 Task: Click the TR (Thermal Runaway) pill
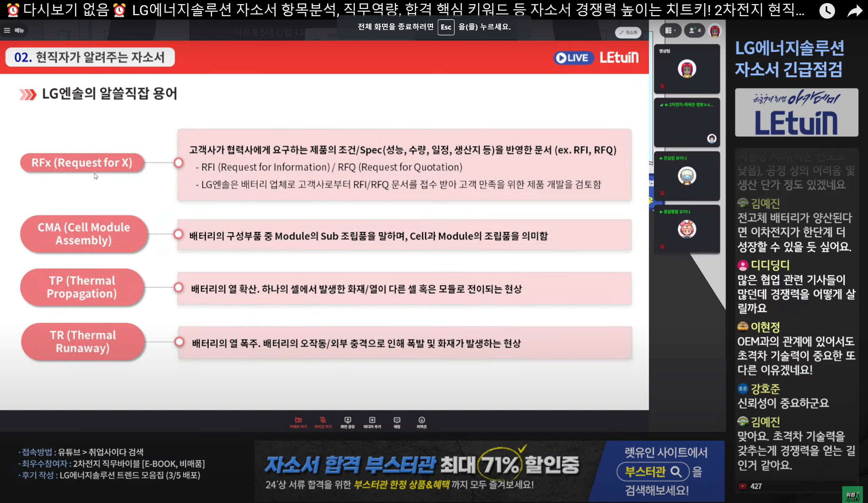coord(83,341)
